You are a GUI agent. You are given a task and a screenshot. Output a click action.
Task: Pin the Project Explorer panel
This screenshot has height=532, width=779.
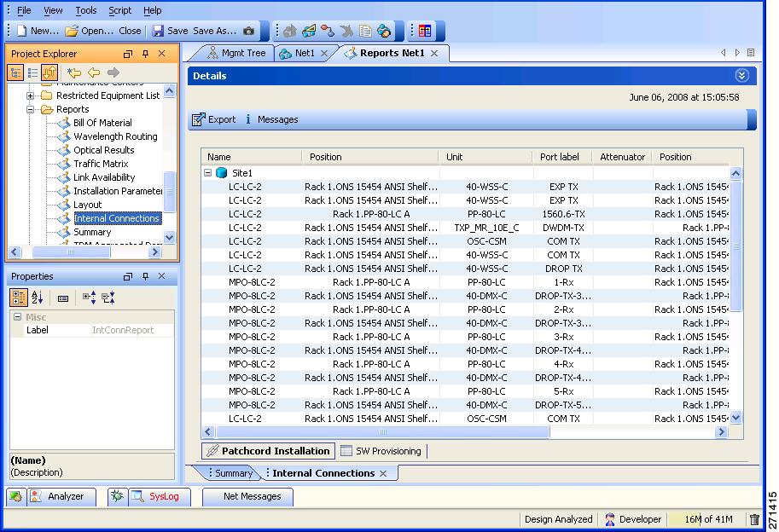(145, 54)
